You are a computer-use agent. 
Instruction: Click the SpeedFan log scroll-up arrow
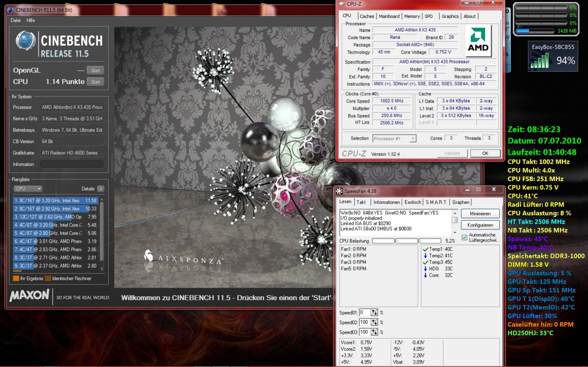[454, 213]
